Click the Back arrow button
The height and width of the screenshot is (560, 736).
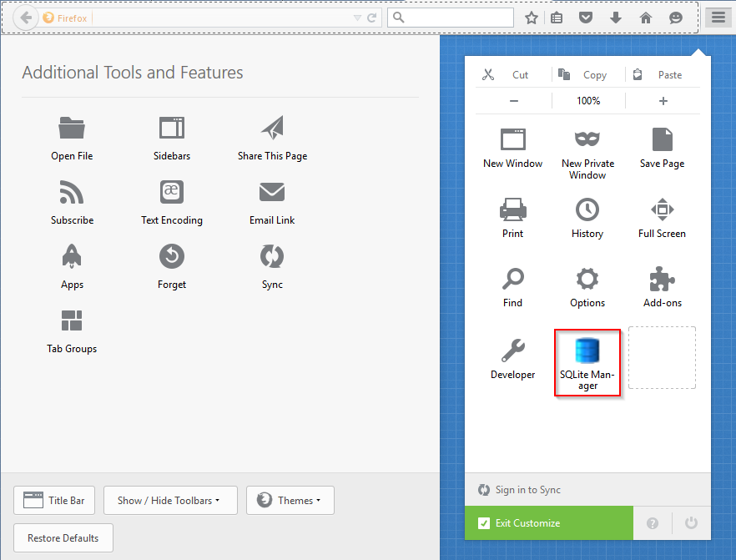tap(25, 18)
